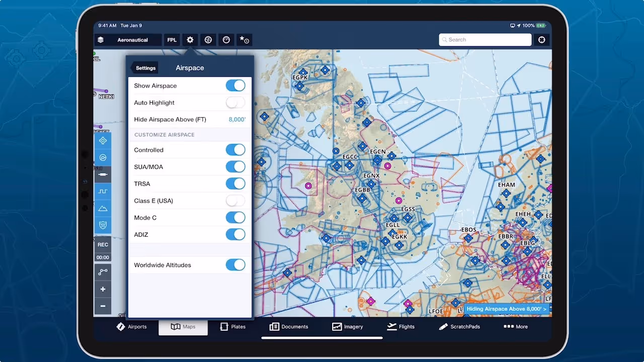Open the Imagery tab
Screen dimensions: 644x362
point(348,327)
